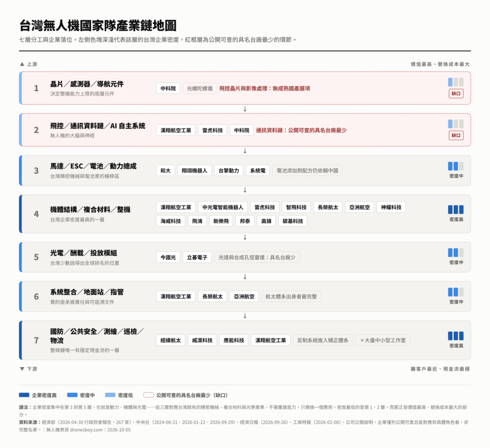Image resolution: width=490 pixels, height=448 pixels.
Task: Click the 機體結構／複合材料／整機 layer title
Action: click(90, 209)
